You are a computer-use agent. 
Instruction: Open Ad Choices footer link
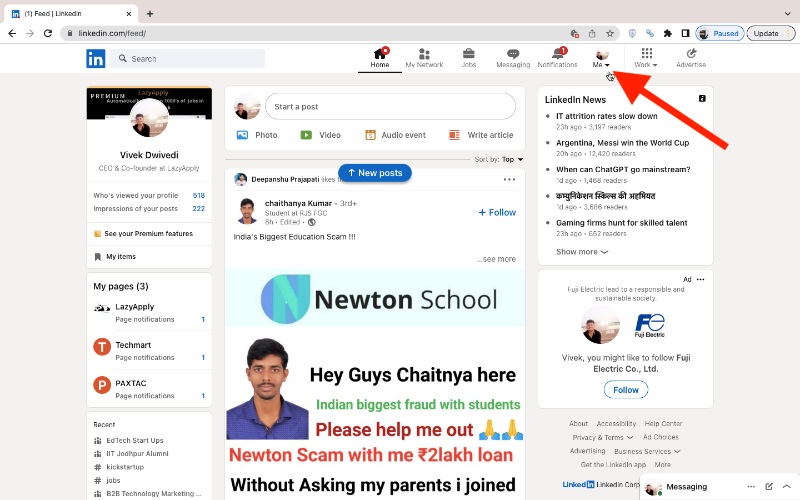click(x=660, y=437)
